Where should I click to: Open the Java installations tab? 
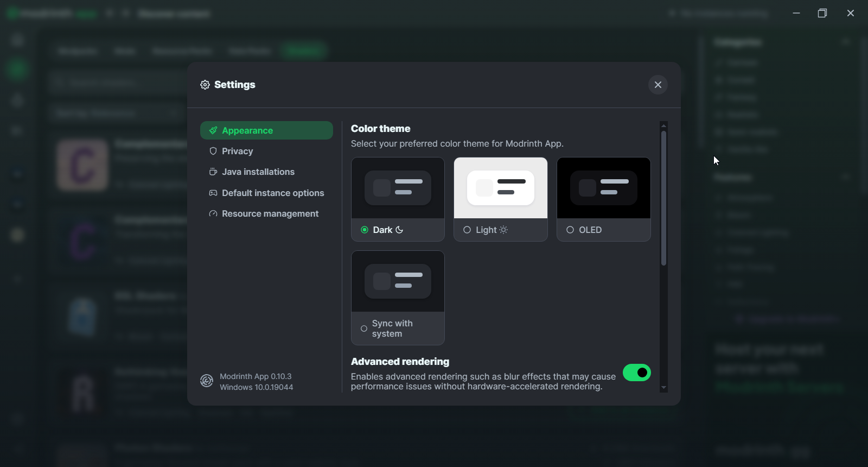pyautogui.click(x=266, y=172)
